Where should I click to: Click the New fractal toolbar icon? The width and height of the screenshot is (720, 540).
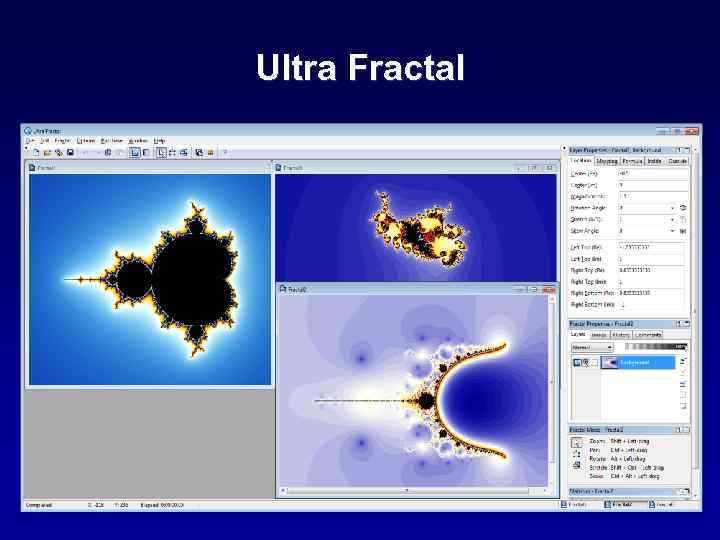36,152
